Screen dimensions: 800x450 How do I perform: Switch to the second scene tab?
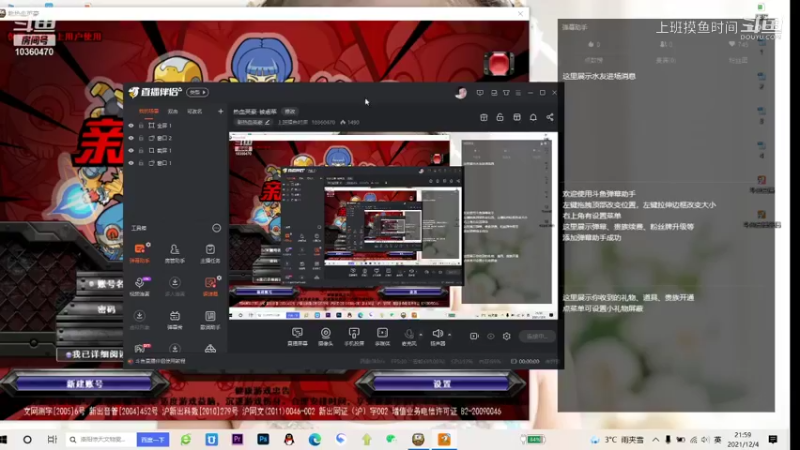click(173, 111)
